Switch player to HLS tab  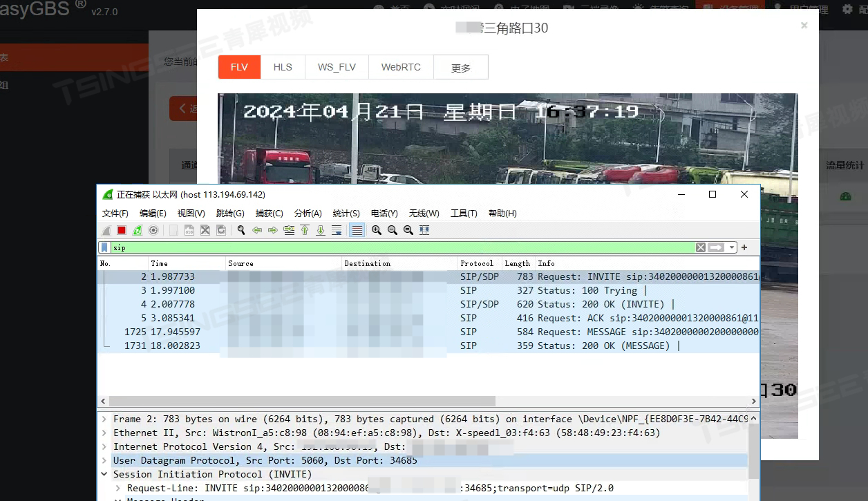click(283, 67)
